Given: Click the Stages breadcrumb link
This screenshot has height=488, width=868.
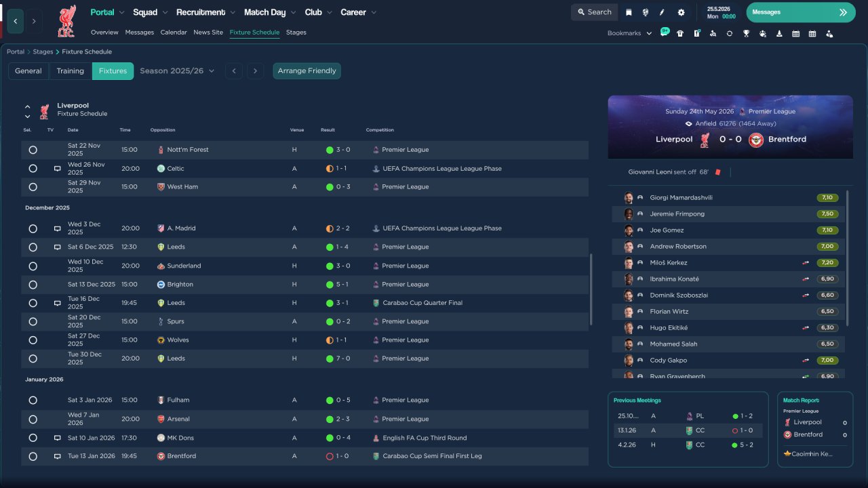Looking at the screenshot, I should 43,52.
